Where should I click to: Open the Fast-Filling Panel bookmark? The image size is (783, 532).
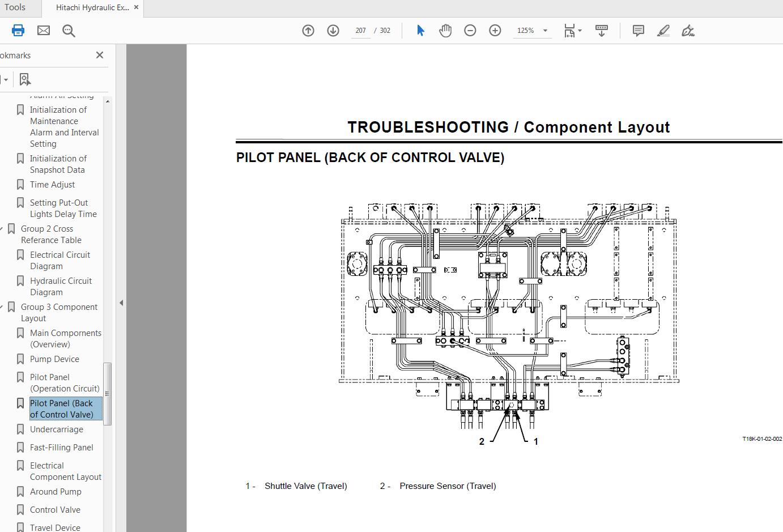pos(61,447)
